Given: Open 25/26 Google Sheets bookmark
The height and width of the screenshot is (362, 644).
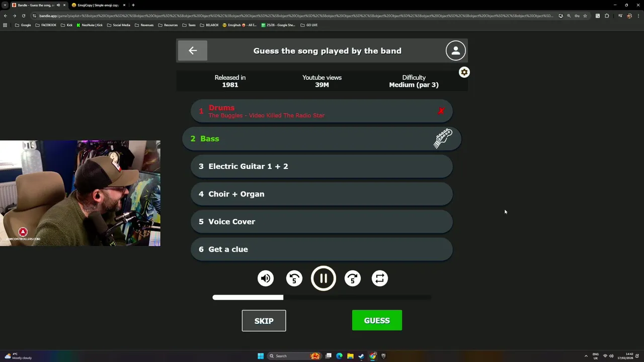Looking at the screenshot, I should tap(278, 25).
